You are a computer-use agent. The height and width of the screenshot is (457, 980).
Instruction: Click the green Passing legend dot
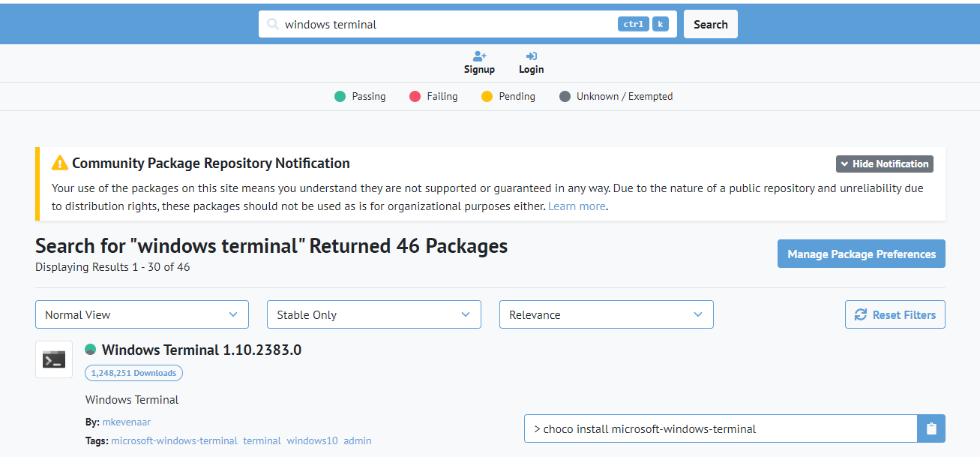(x=340, y=96)
